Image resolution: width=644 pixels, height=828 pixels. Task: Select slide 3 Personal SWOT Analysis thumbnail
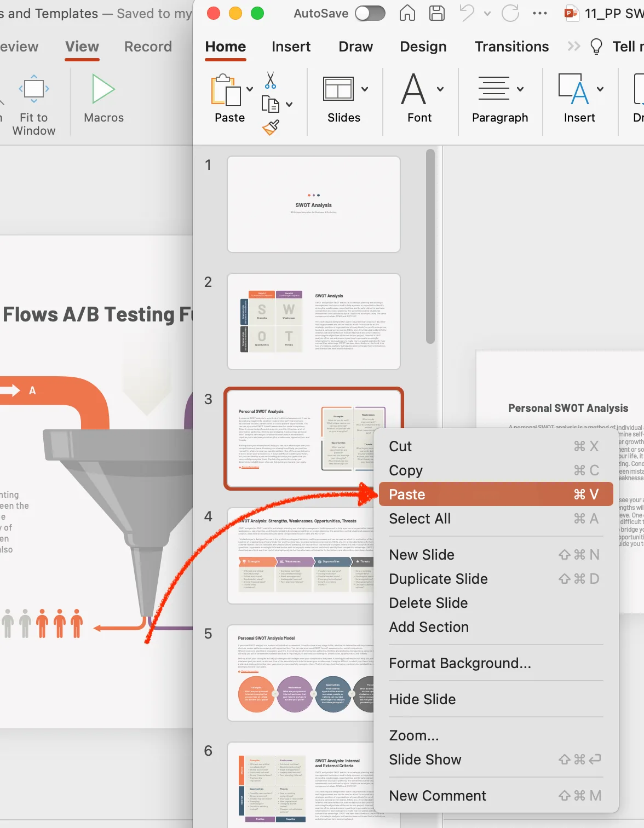[x=314, y=439]
